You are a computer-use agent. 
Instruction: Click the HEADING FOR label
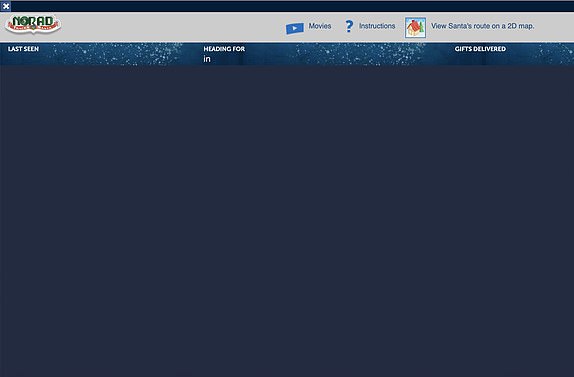click(x=224, y=49)
